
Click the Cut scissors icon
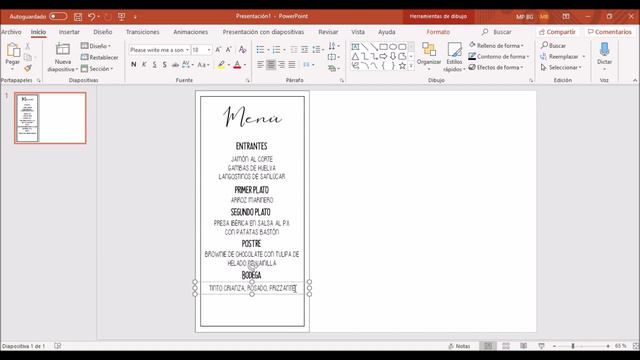(x=28, y=46)
